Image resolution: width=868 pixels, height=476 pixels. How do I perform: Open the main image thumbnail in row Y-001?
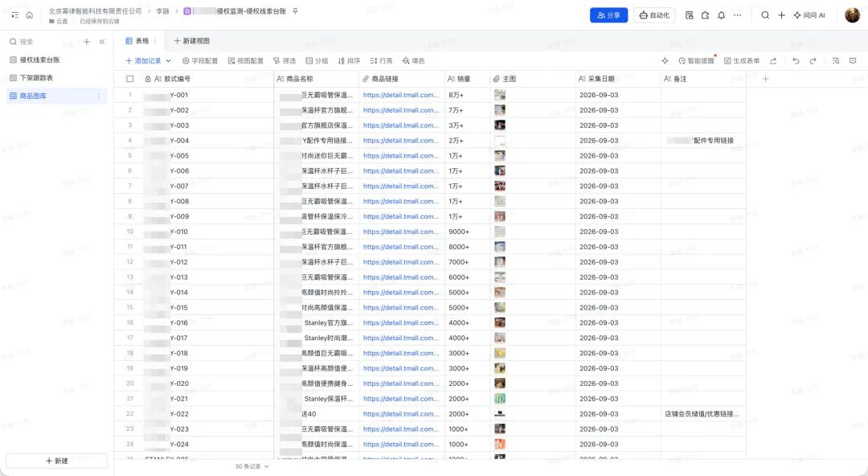(x=500, y=96)
